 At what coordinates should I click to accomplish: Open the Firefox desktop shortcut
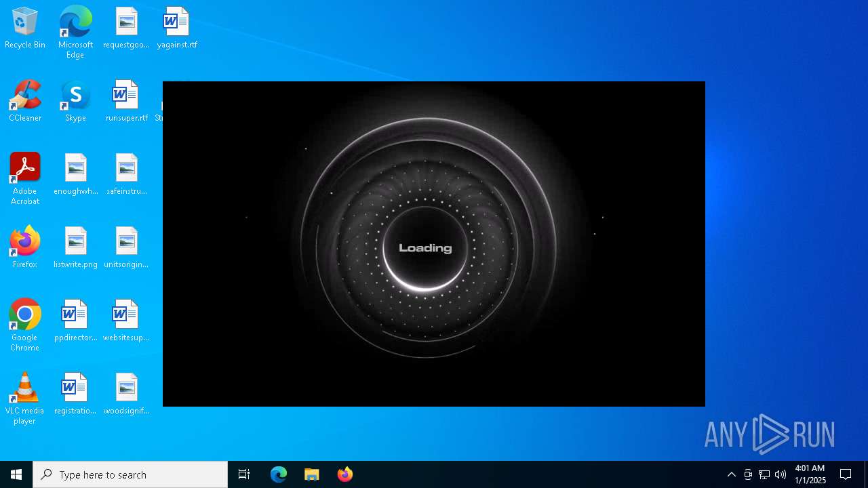25,247
